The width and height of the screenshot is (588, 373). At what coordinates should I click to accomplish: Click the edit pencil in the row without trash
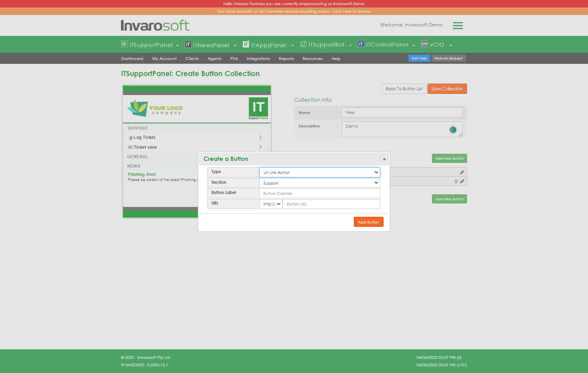click(x=462, y=172)
